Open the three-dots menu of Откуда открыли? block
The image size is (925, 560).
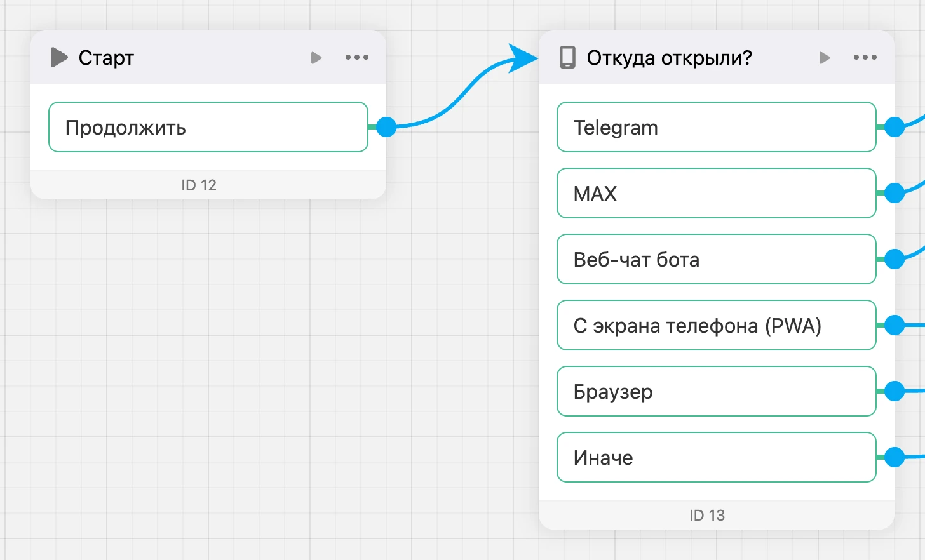point(865,57)
